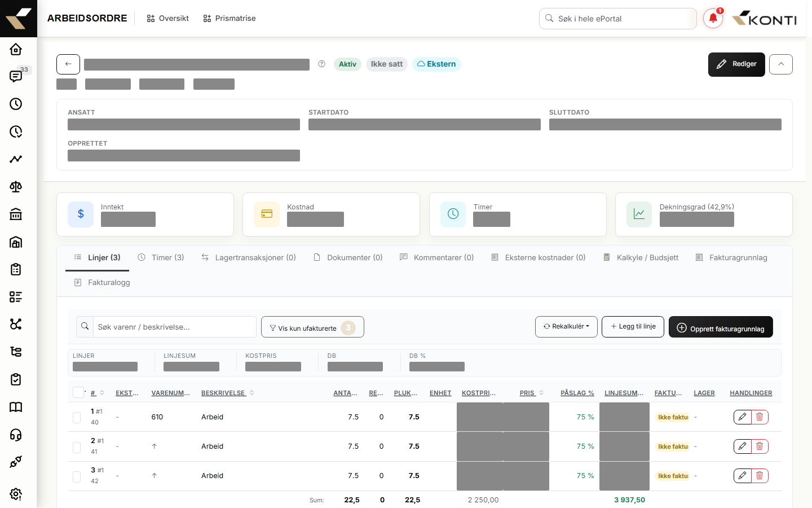
Task: Open the connected nodes icon in sidebar
Action: [x=16, y=324]
